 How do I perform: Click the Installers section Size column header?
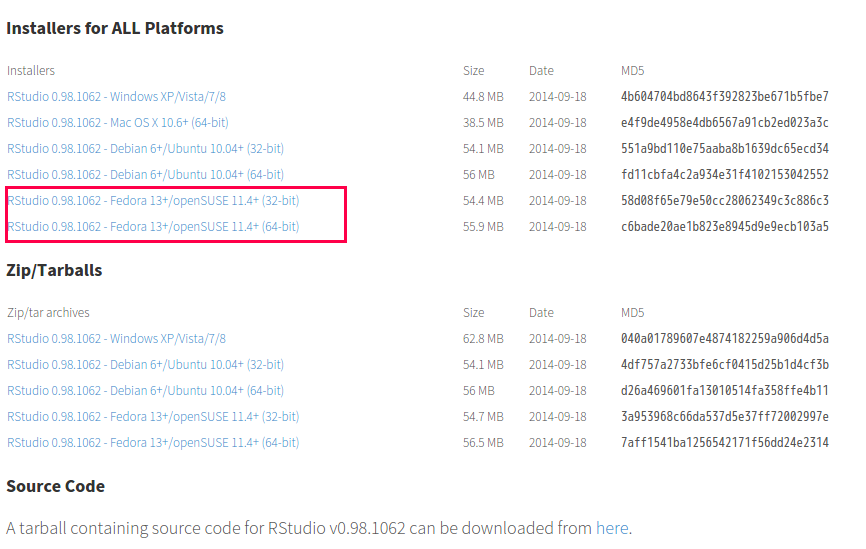473,71
